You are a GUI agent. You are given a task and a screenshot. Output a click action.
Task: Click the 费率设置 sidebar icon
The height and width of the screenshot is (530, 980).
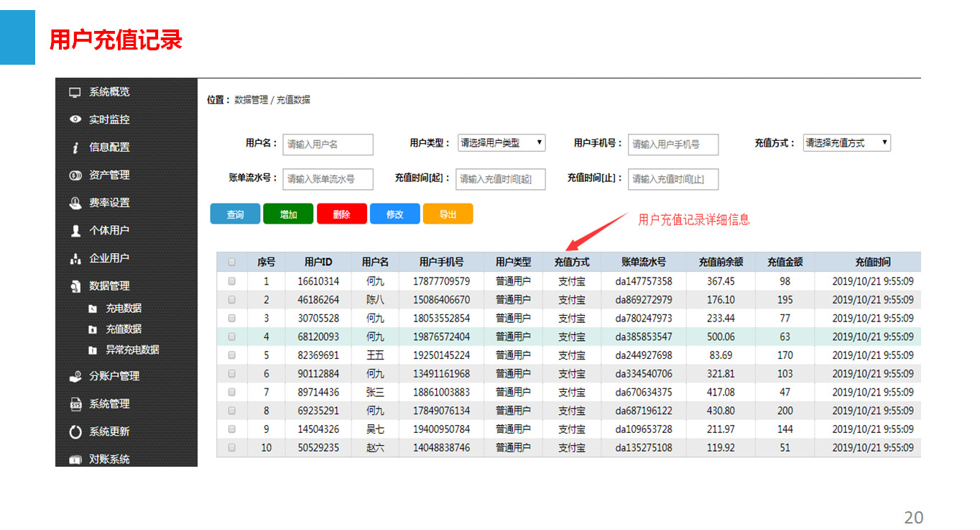click(x=75, y=204)
